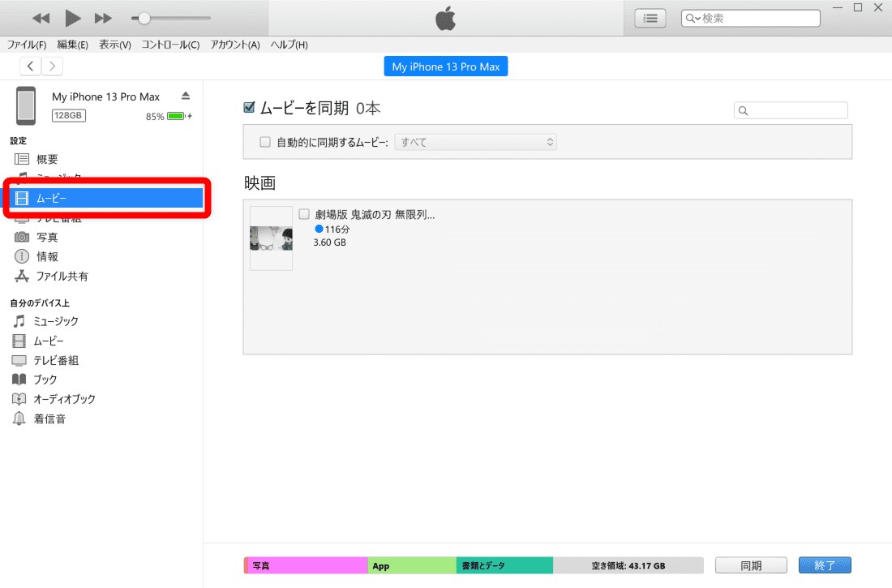Click the bell icon next to 着信音
The width and height of the screenshot is (892, 588).
[x=19, y=419]
